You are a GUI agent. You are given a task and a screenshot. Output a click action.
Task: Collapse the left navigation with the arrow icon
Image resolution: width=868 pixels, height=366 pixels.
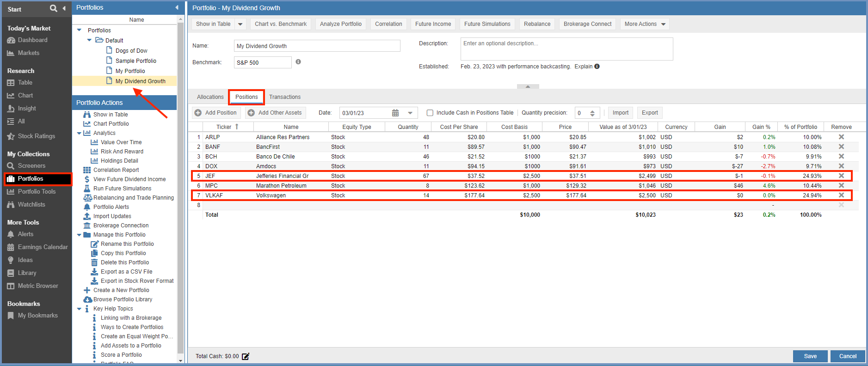(x=64, y=8)
